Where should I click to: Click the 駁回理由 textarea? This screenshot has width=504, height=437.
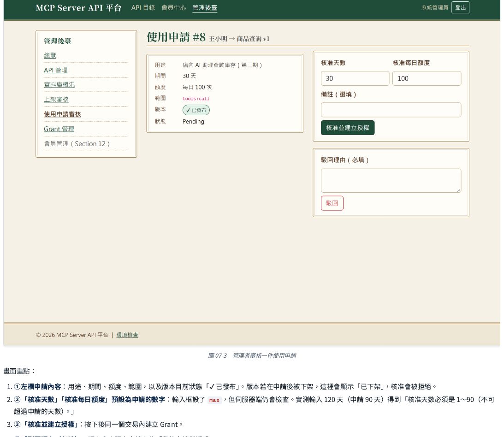391,181
